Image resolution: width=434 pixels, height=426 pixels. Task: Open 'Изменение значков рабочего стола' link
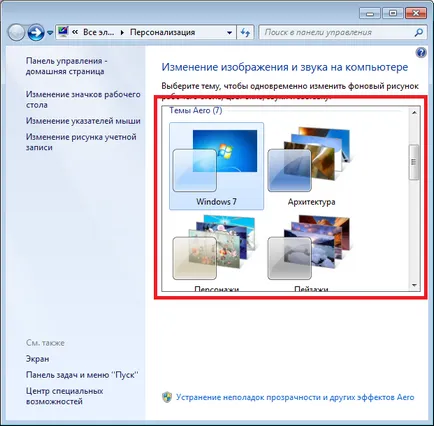pos(83,99)
